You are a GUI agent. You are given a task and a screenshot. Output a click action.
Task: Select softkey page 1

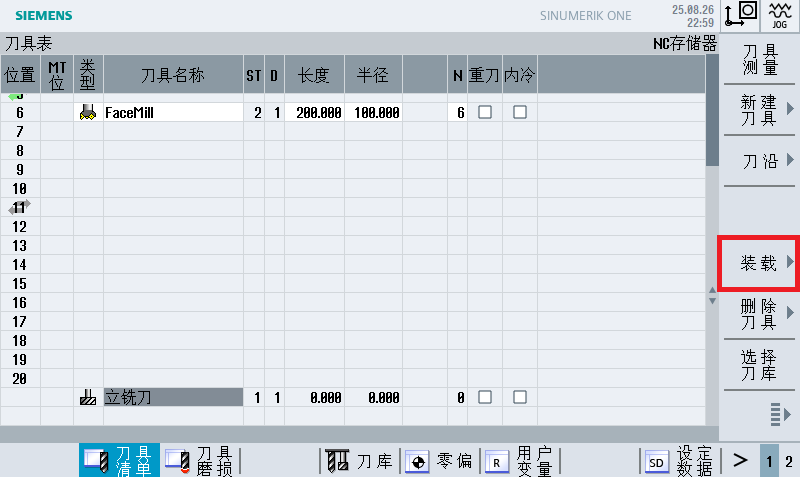point(769,461)
